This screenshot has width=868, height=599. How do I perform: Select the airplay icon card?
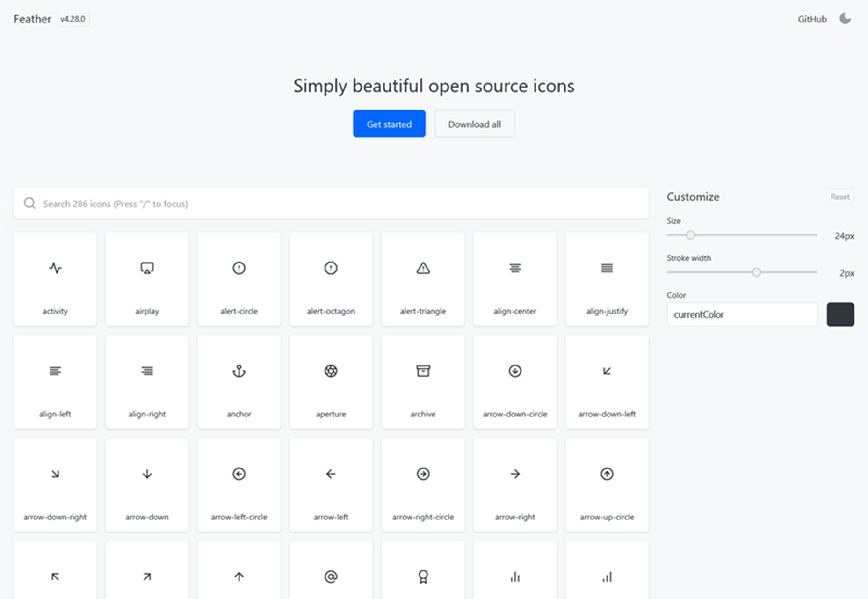147,279
